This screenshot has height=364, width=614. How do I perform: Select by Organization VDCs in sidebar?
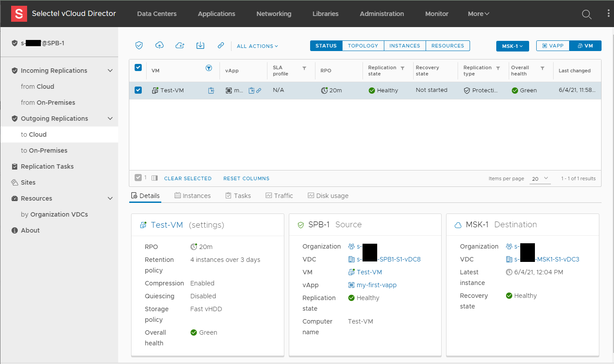click(54, 214)
